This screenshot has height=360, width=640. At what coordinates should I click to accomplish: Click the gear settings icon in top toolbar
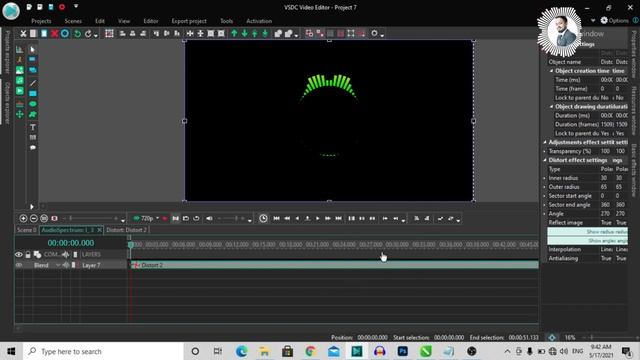pyautogui.click(x=374, y=33)
